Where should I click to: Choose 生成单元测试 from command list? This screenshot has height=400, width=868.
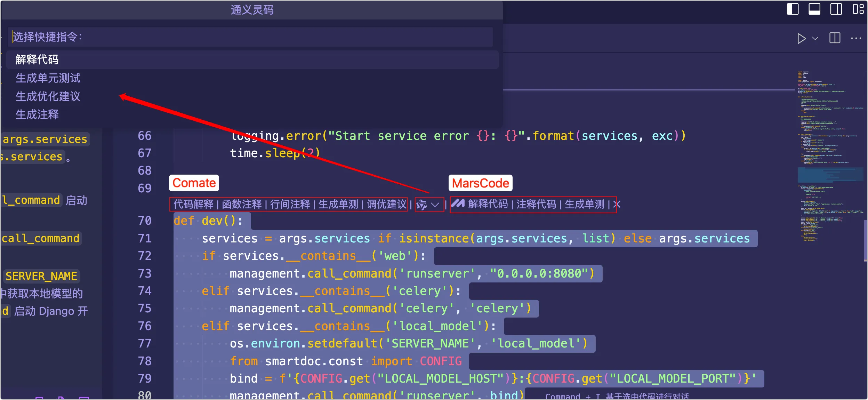coord(48,78)
